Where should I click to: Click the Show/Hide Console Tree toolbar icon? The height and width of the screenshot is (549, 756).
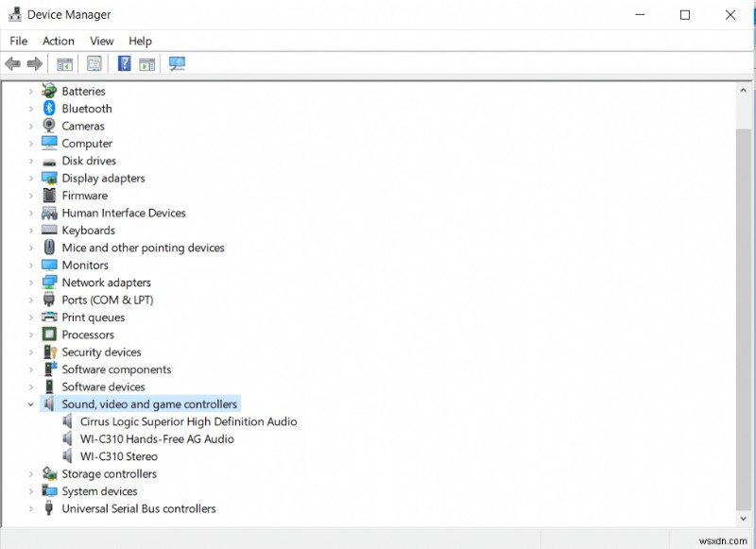click(x=63, y=63)
